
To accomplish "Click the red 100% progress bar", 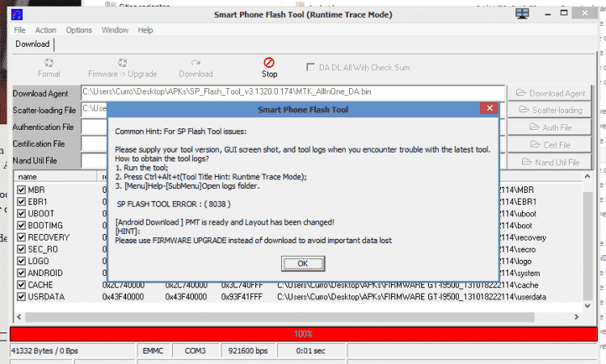I will point(303,334).
